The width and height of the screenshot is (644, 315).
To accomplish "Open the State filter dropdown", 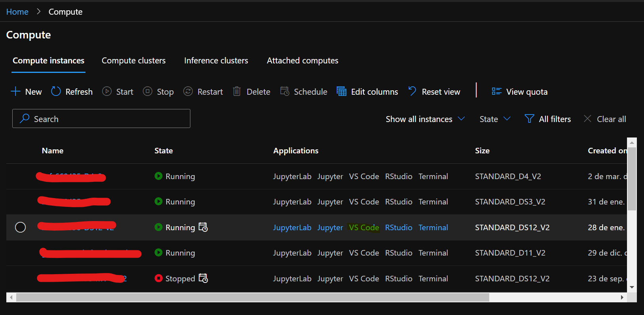I will pos(495,119).
